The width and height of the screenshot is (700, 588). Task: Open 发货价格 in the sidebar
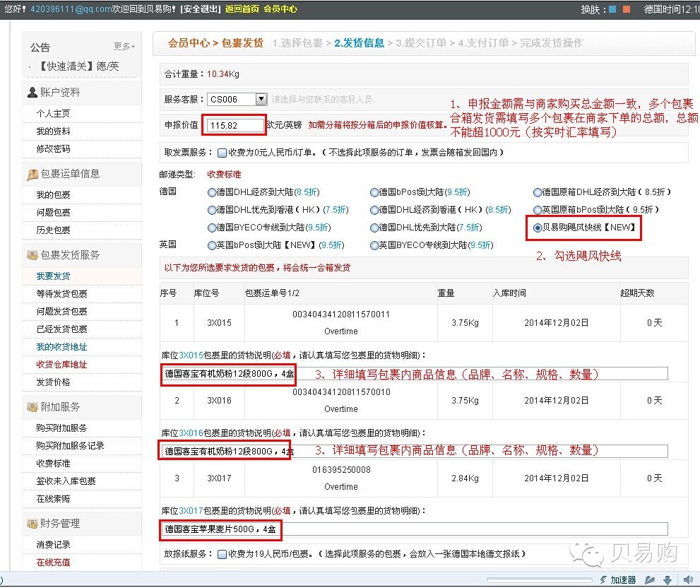[53, 382]
